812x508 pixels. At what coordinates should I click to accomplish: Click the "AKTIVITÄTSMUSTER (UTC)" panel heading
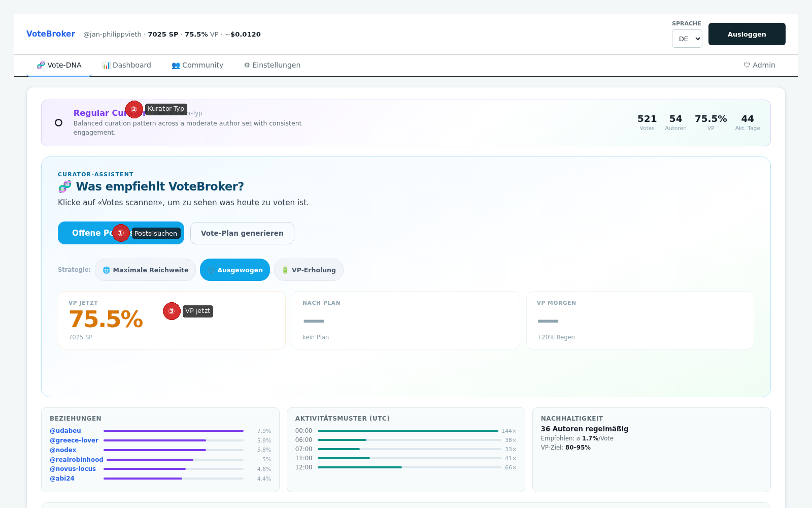343,419
